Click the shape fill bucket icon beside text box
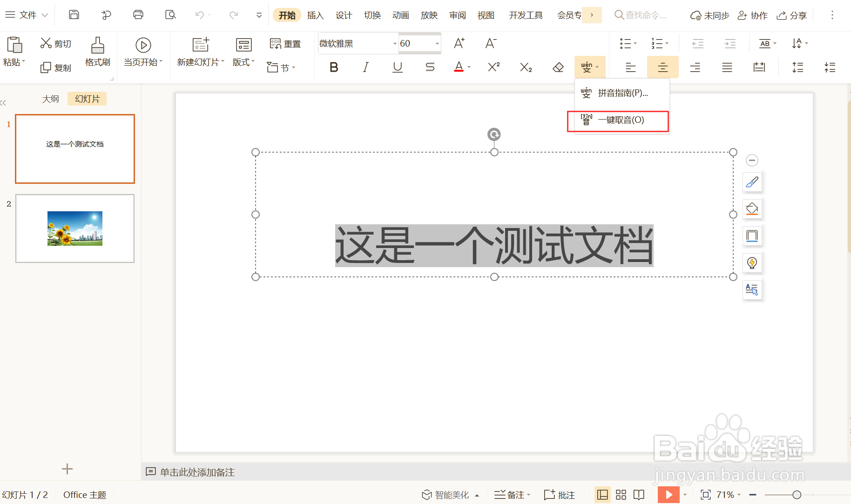This screenshot has height=504, width=851. (x=752, y=209)
